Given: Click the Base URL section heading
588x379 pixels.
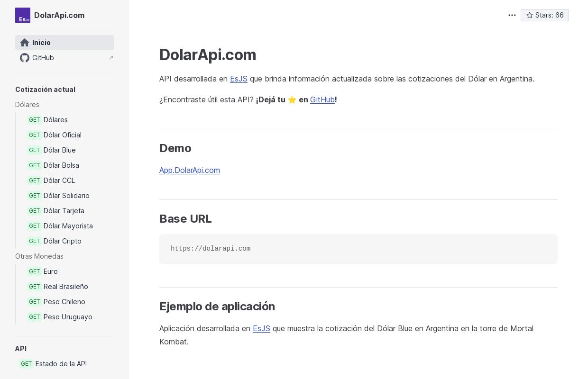Looking at the screenshot, I should (185, 219).
